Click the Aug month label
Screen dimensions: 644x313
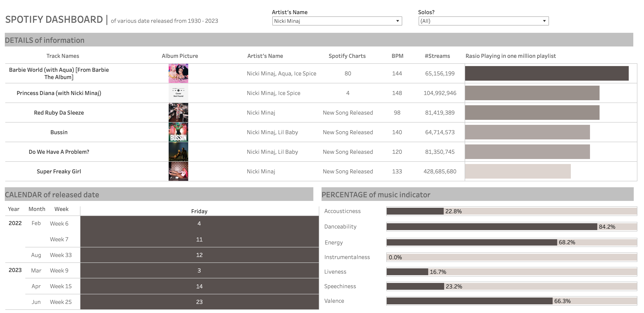point(36,255)
